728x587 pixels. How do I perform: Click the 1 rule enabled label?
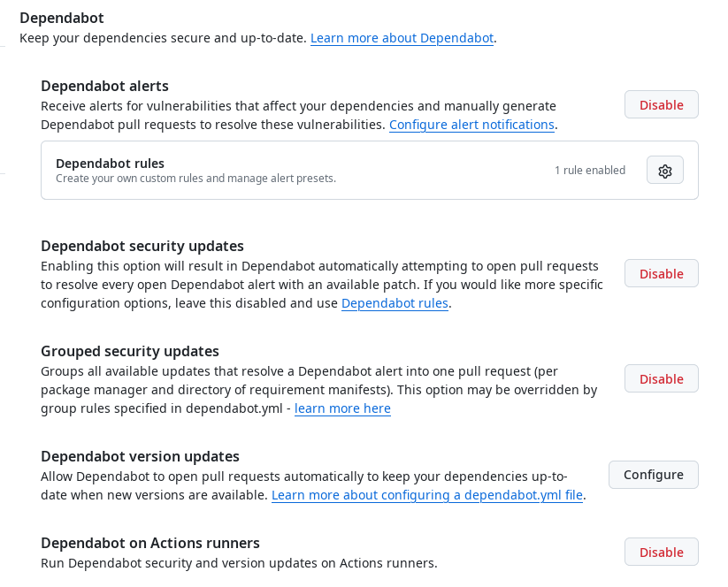[x=590, y=171]
